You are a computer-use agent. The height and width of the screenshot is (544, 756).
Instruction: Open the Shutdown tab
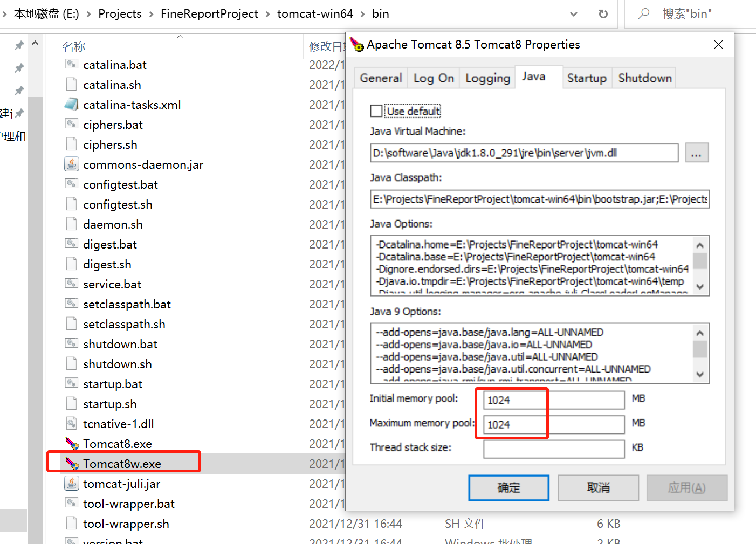point(645,78)
